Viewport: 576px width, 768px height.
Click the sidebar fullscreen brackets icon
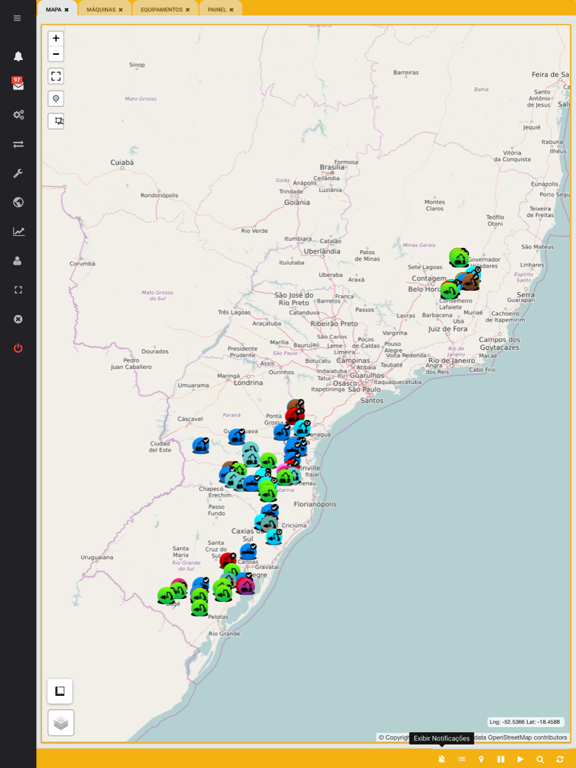18,290
